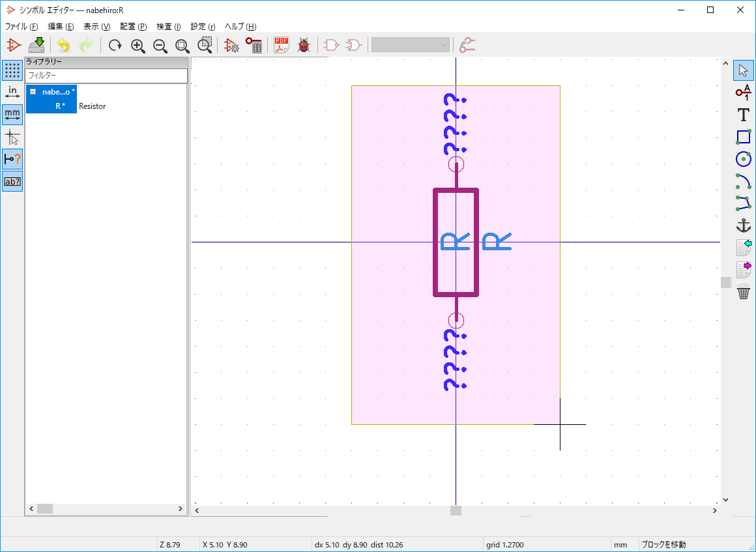Zoom out of the canvas

pos(160,46)
